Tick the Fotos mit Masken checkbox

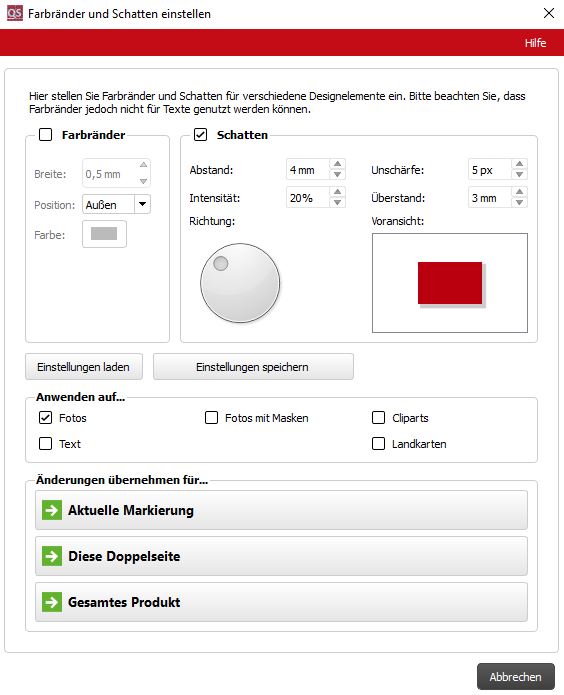(212, 418)
